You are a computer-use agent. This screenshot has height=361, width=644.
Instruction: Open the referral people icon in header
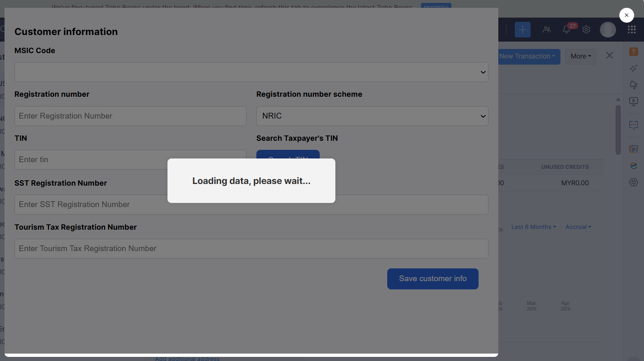click(x=546, y=30)
